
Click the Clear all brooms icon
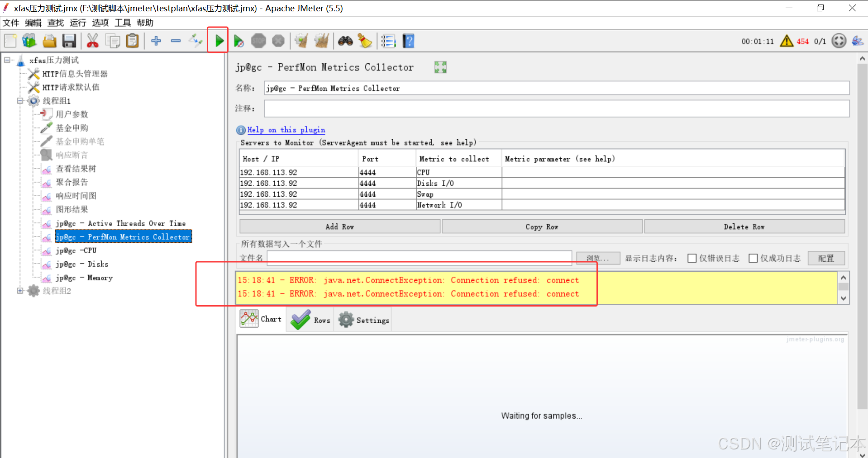coord(321,41)
